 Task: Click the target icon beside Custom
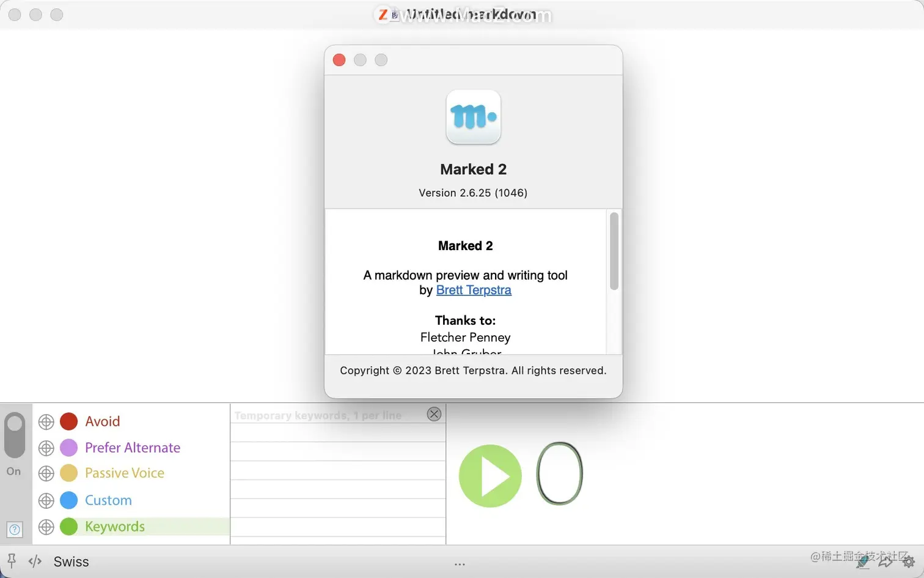tap(46, 501)
